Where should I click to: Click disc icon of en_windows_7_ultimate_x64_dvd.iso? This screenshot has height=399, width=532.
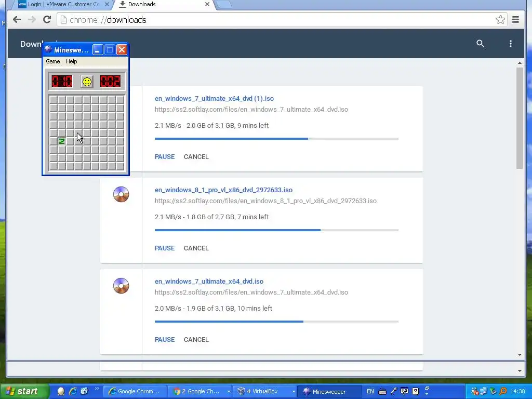[x=121, y=286]
